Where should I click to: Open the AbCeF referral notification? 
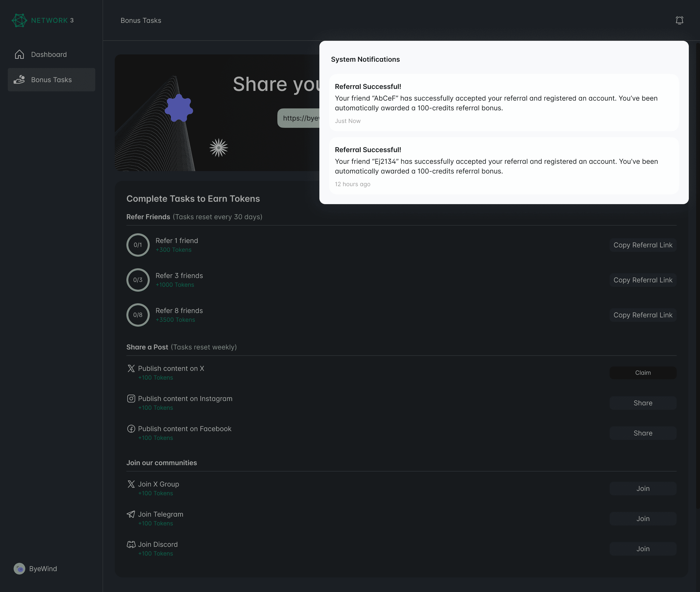[504, 103]
